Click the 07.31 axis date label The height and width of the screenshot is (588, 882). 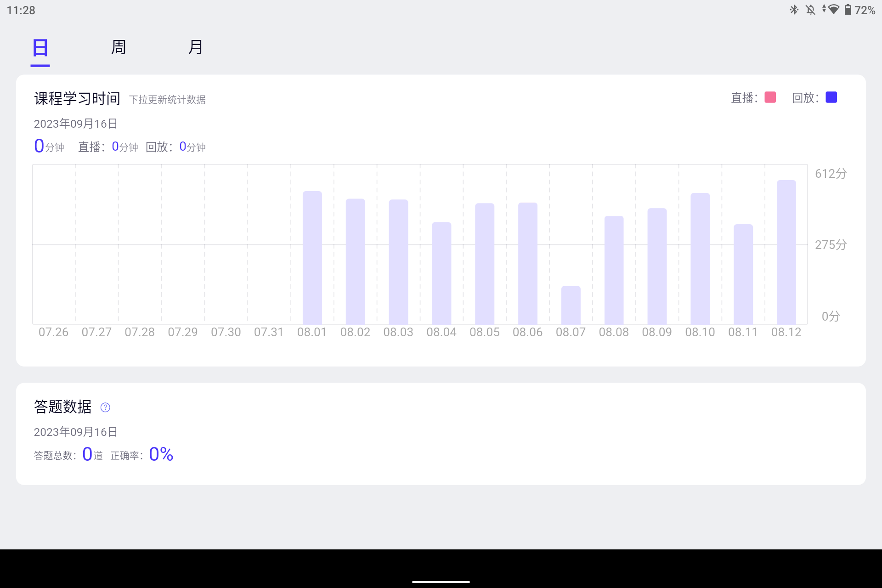[x=269, y=332]
